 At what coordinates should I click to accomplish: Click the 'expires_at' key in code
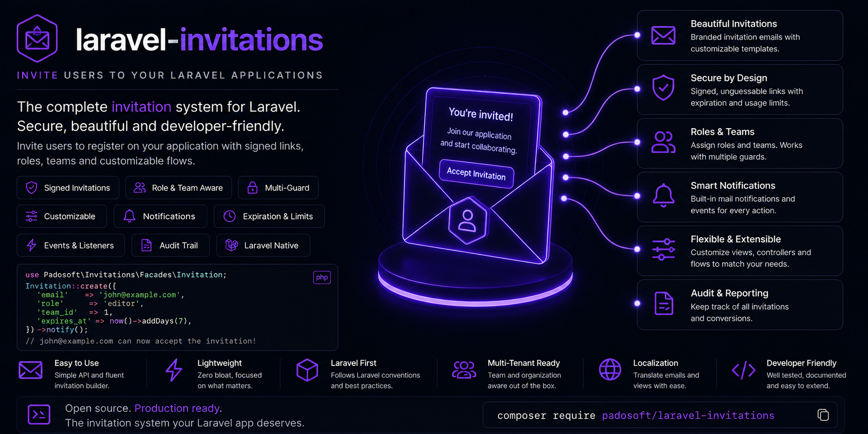click(64, 321)
